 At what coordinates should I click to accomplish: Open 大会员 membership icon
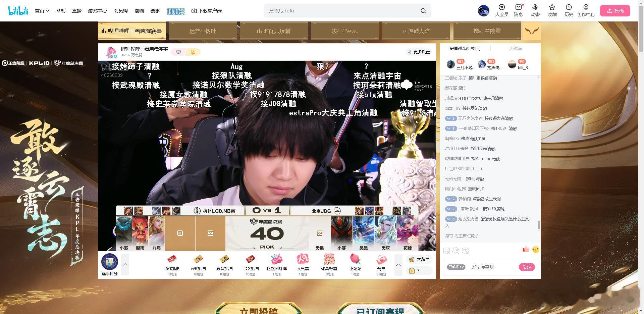(x=501, y=10)
